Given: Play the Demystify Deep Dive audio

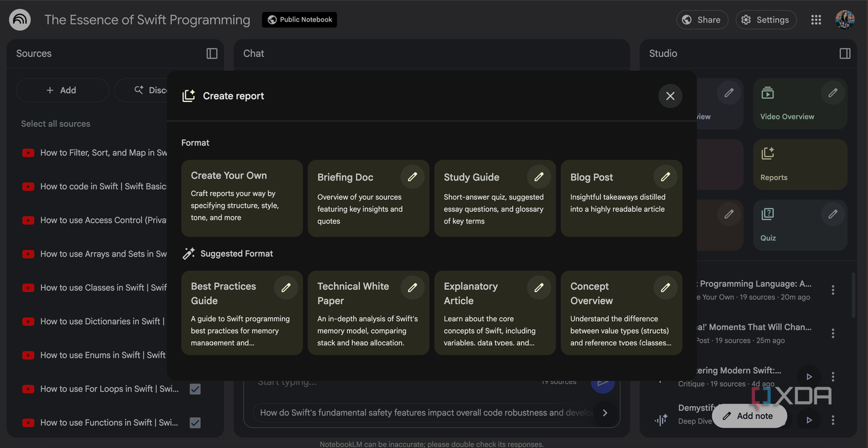Looking at the screenshot, I should 810,420.
